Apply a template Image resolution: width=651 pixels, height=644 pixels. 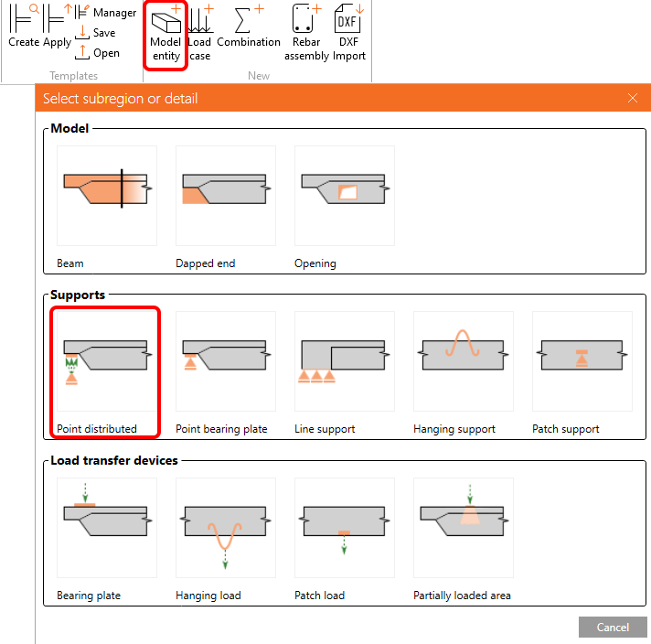(57, 27)
